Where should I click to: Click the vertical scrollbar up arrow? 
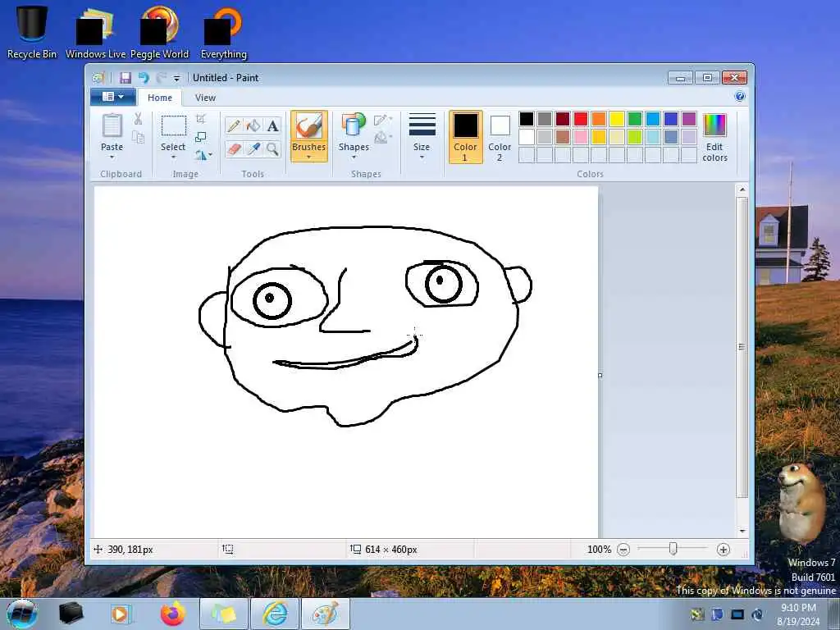(x=742, y=189)
